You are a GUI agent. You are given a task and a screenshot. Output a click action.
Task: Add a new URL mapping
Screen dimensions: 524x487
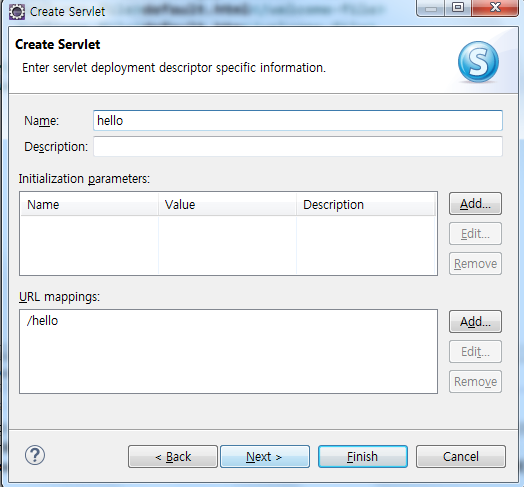(475, 322)
